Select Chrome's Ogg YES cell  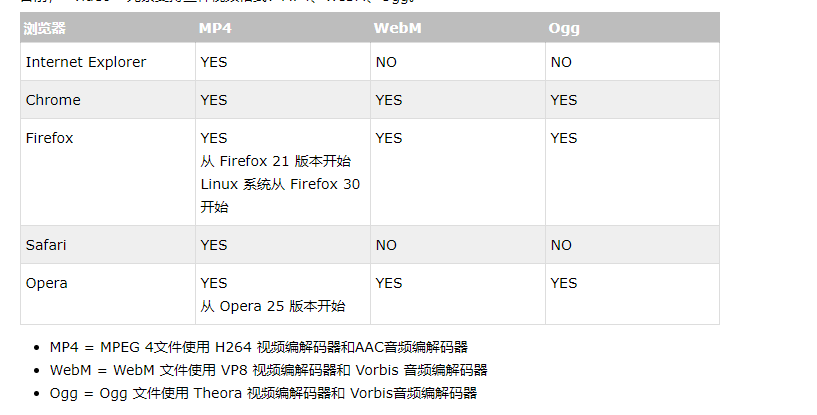click(x=564, y=100)
